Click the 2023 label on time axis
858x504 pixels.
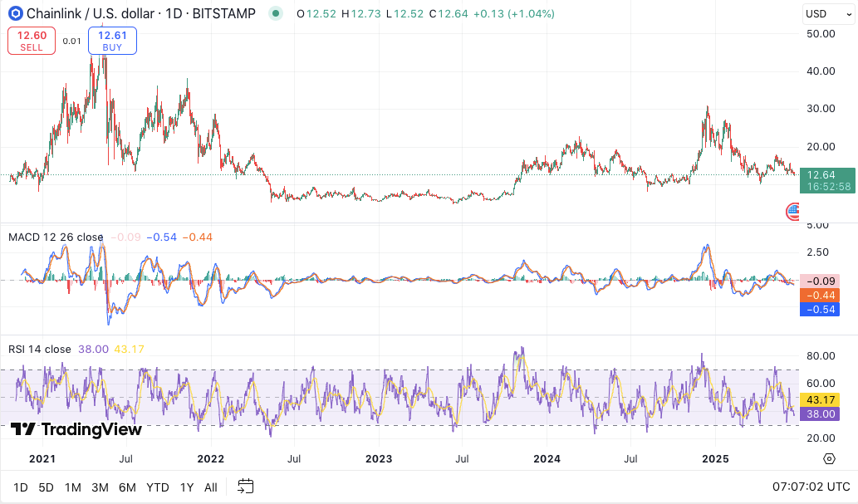379,458
